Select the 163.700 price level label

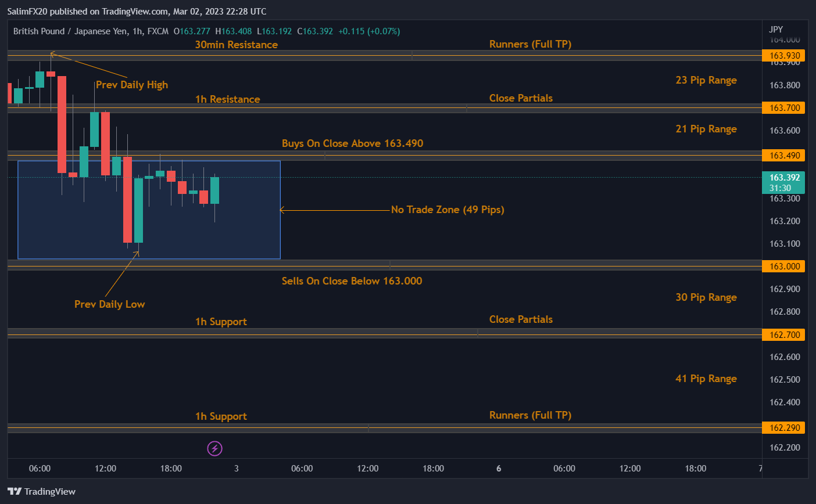784,108
